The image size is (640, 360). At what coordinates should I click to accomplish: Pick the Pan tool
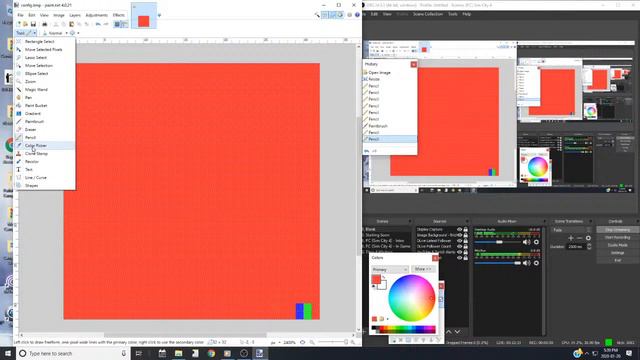coord(44,98)
